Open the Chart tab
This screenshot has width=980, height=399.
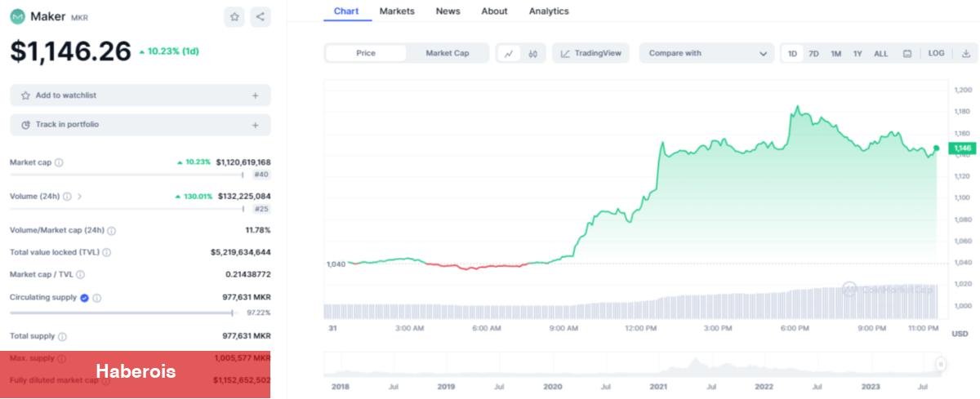click(346, 11)
